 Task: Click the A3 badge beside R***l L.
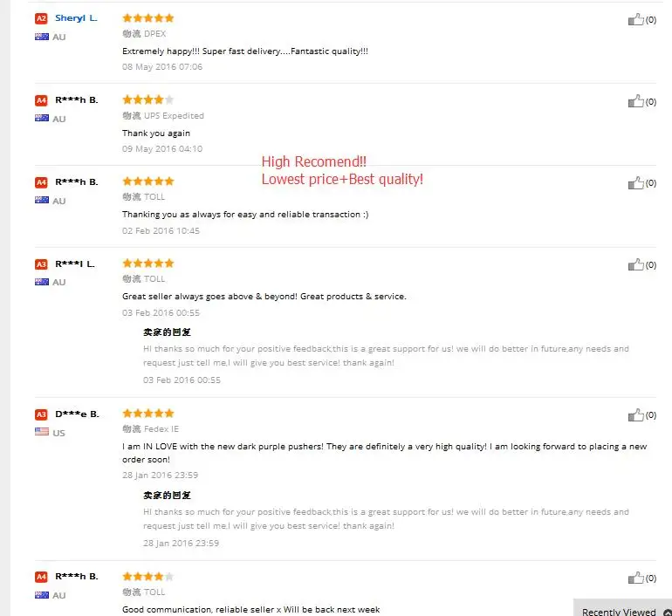[x=41, y=264]
